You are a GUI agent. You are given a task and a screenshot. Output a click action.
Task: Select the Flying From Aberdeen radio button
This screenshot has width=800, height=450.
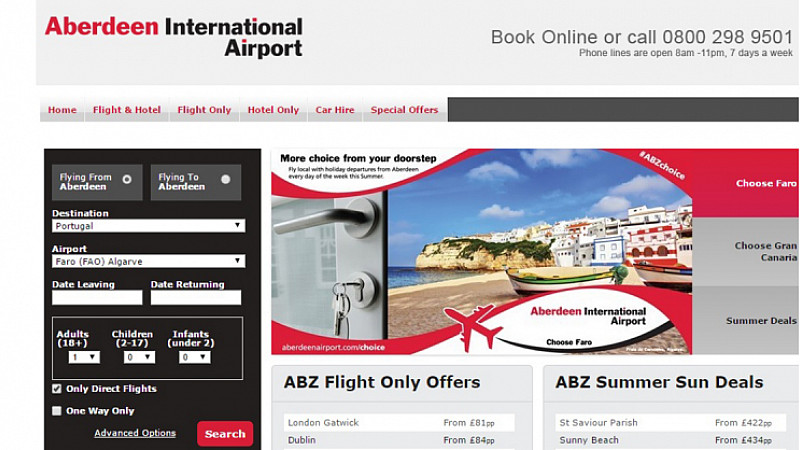click(x=127, y=180)
